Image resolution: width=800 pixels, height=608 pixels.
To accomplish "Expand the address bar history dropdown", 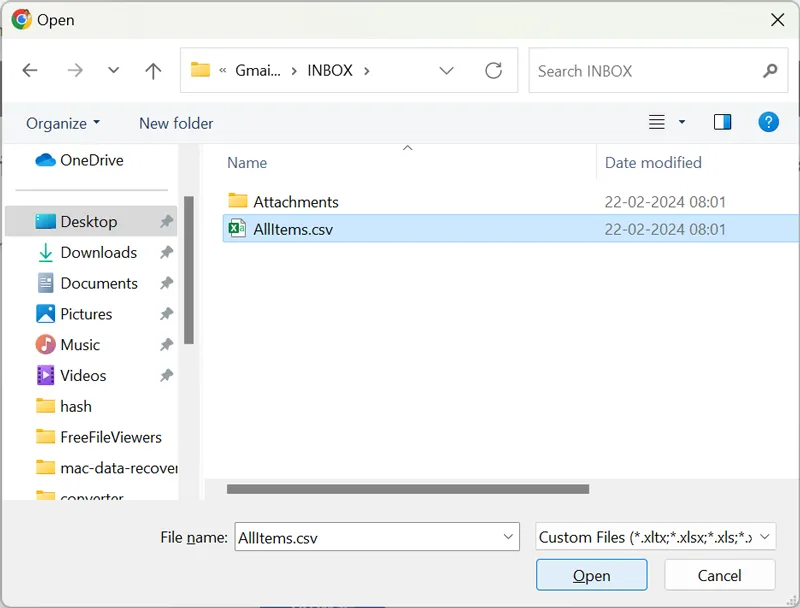I will 447,71.
